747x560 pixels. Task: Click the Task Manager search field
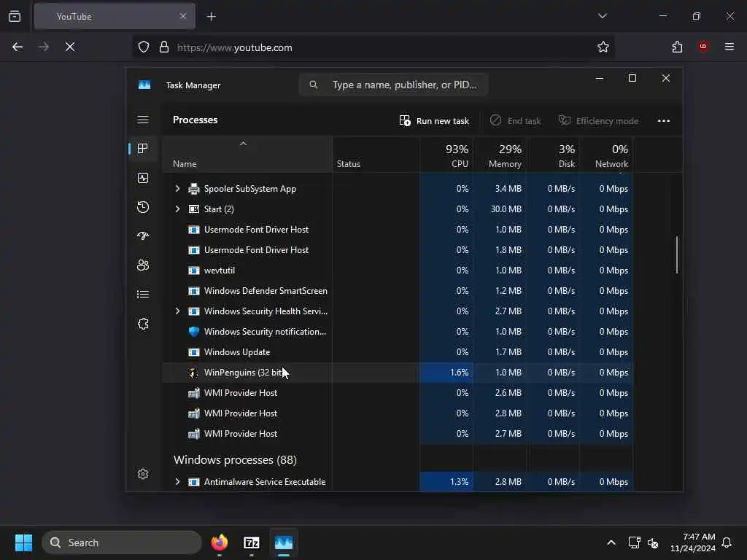(x=393, y=85)
